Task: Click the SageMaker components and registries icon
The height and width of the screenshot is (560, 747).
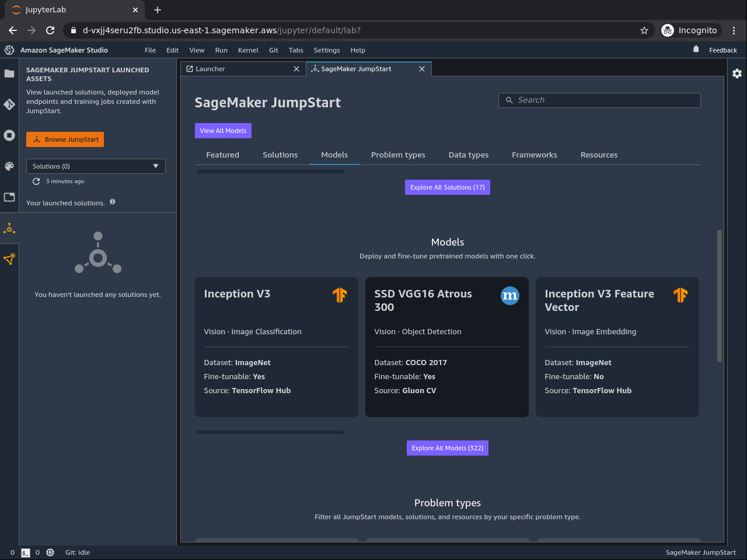Action: (x=9, y=259)
